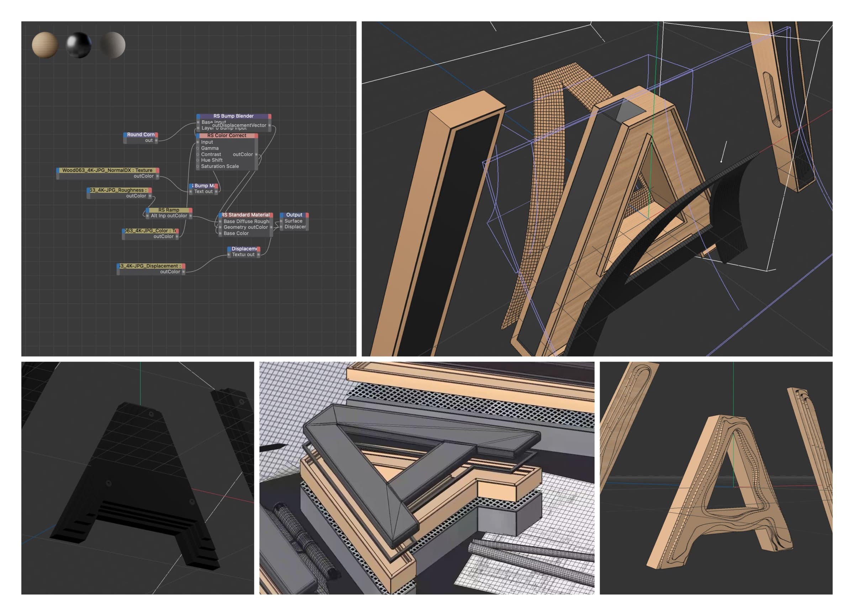Select the Wood063 Displacement texture node header
The image size is (854, 616).
(151, 266)
